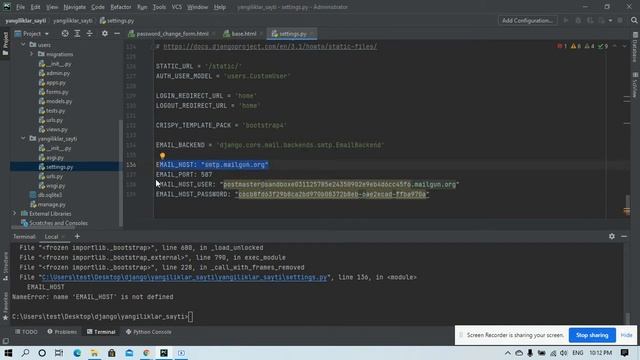Screen dimensions: 640x360
Task: Expand the migrations folder
Action: coord(32,54)
